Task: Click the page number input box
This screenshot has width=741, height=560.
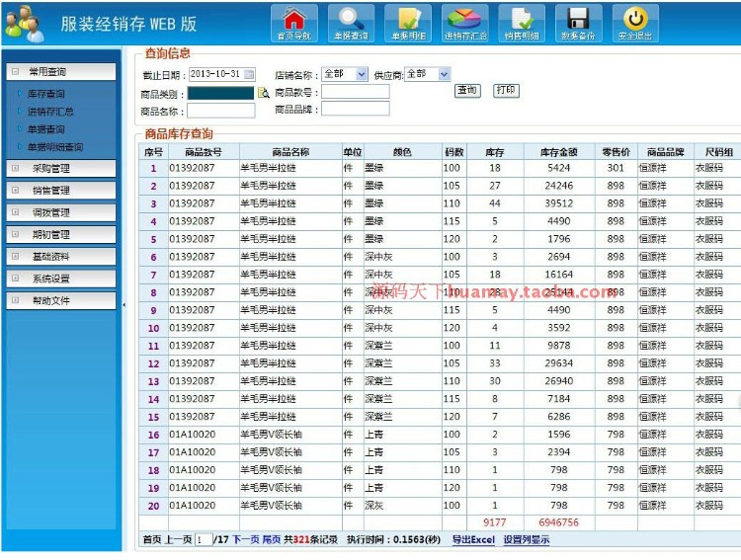Action: tap(204, 539)
